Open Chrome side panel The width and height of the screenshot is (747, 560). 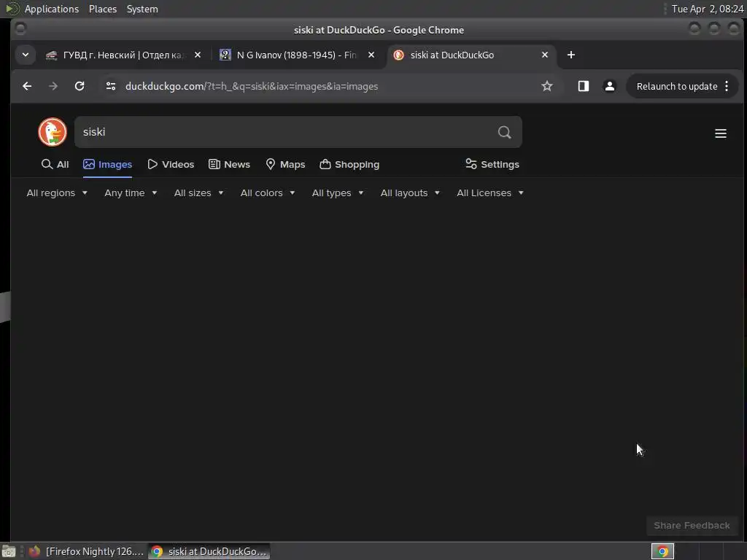pos(583,86)
